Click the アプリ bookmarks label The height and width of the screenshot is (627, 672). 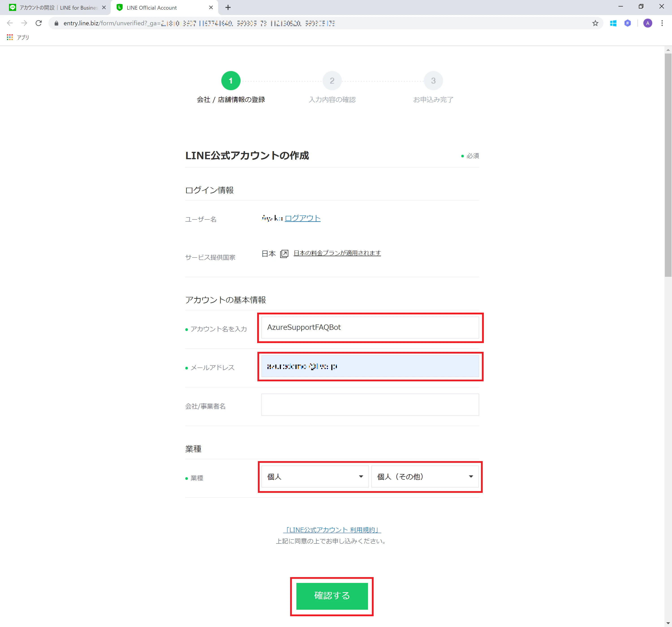click(23, 37)
